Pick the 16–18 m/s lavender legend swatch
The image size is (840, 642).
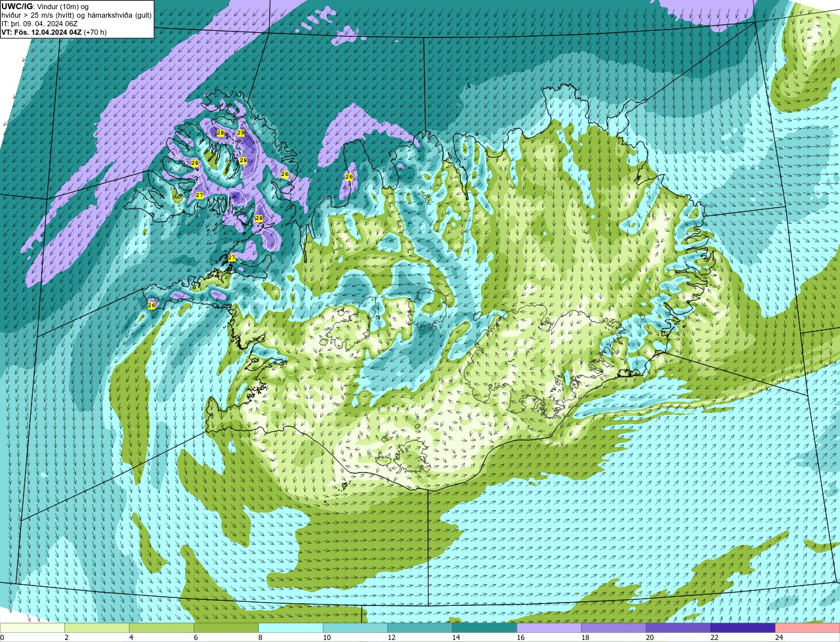(x=549, y=628)
